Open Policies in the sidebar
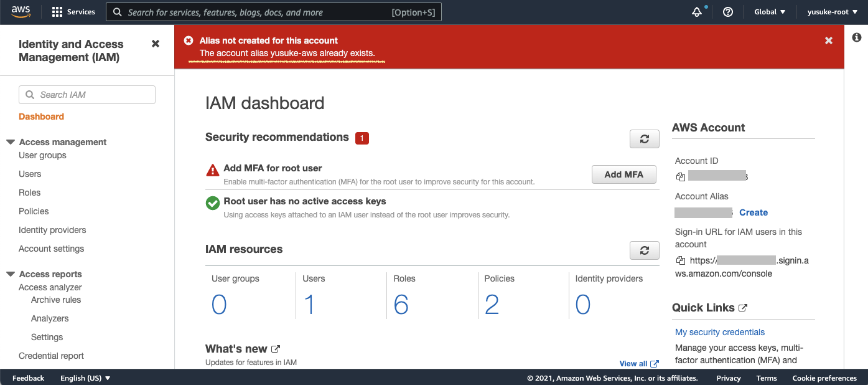The image size is (868, 385). [34, 211]
